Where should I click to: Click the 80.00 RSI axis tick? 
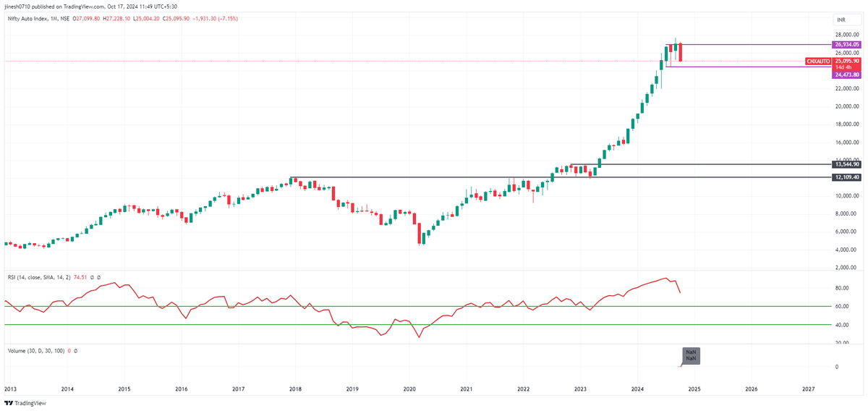click(841, 288)
